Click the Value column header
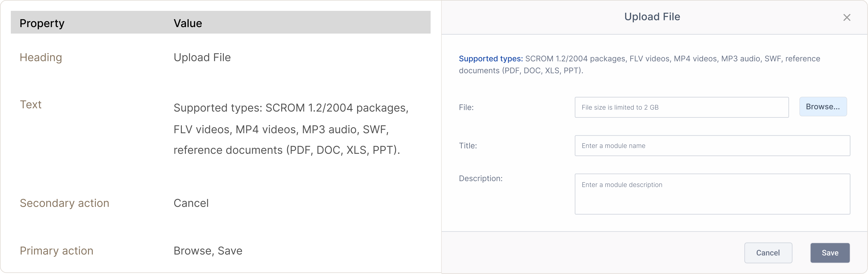868x274 pixels. [x=188, y=23]
